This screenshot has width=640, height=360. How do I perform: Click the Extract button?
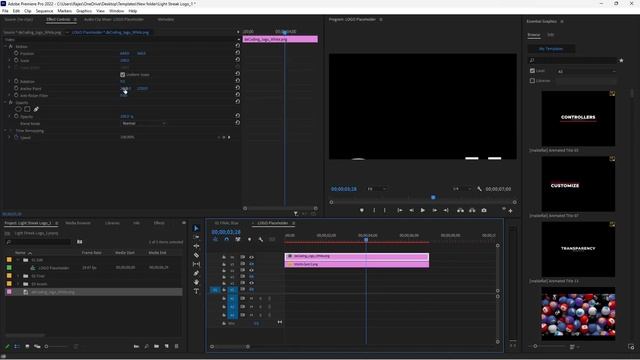(472, 210)
